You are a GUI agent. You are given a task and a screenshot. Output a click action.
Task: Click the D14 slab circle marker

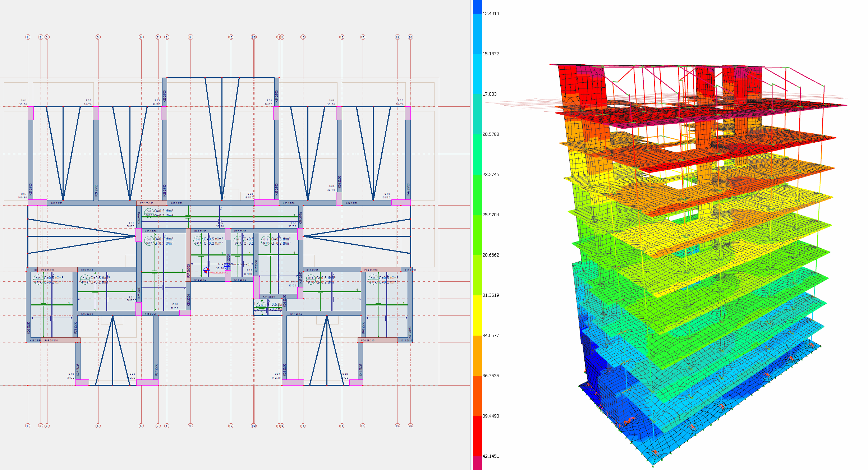point(85,279)
